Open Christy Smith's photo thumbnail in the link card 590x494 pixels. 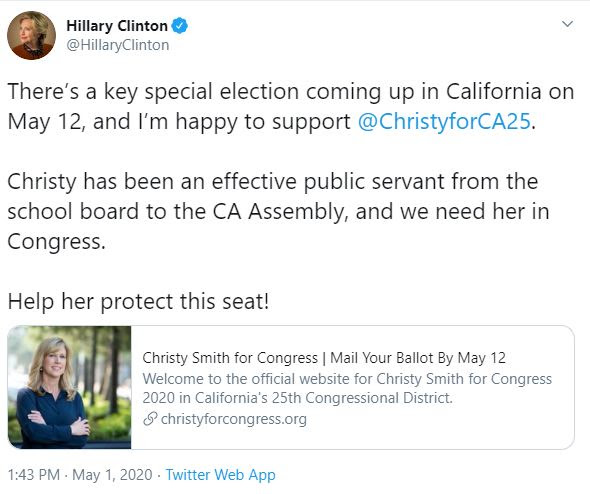[70, 388]
